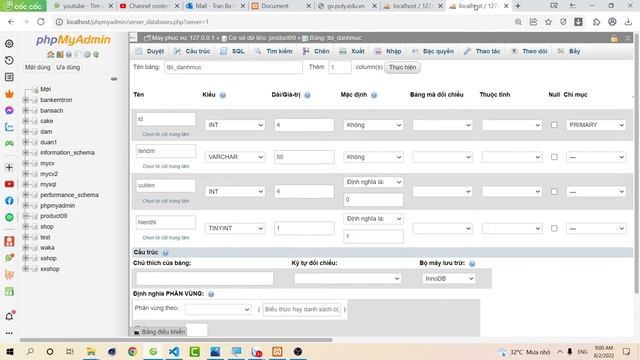Open YouTube from the browser sidebar
Image resolution: width=640 pixels, height=360 pixels.
[x=9, y=184]
